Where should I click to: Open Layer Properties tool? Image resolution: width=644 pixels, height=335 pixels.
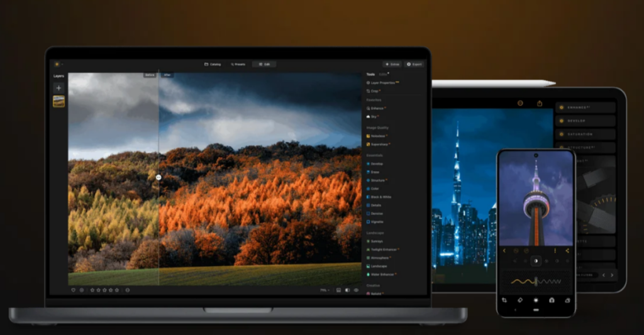coord(383,82)
